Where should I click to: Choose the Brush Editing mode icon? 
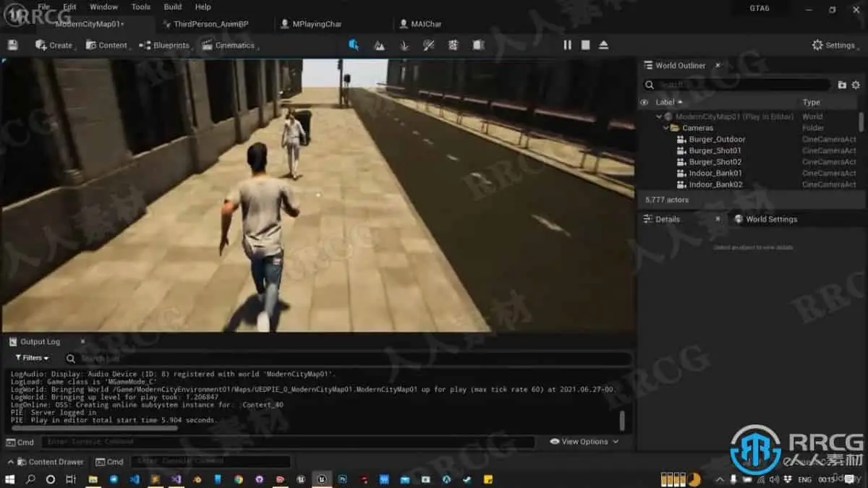click(x=478, y=45)
